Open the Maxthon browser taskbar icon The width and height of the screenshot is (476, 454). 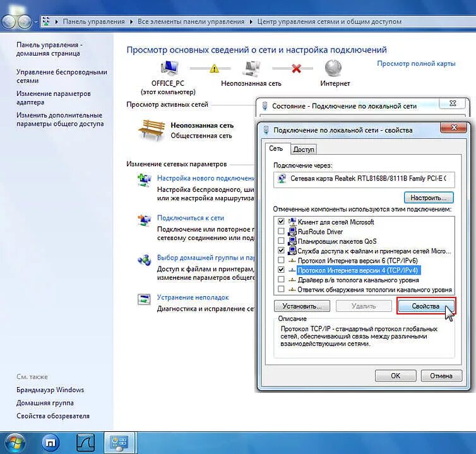tap(51, 443)
